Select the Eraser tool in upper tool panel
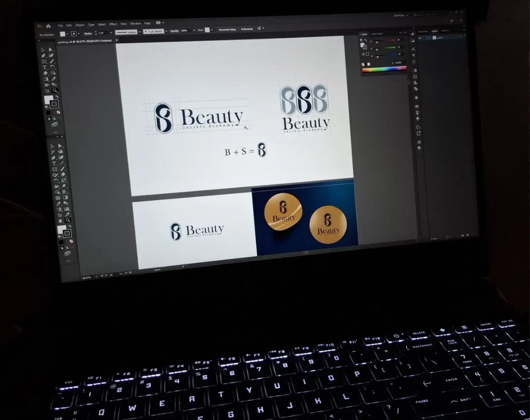 45,73
